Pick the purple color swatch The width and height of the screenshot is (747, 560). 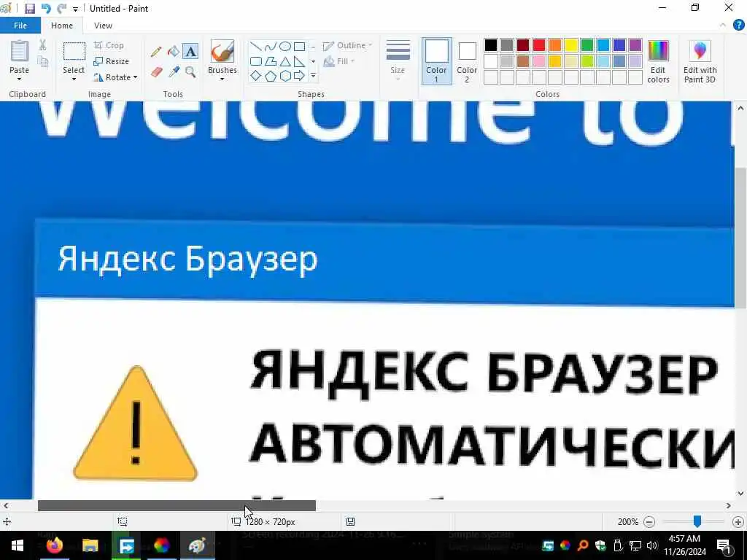(635, 45)
